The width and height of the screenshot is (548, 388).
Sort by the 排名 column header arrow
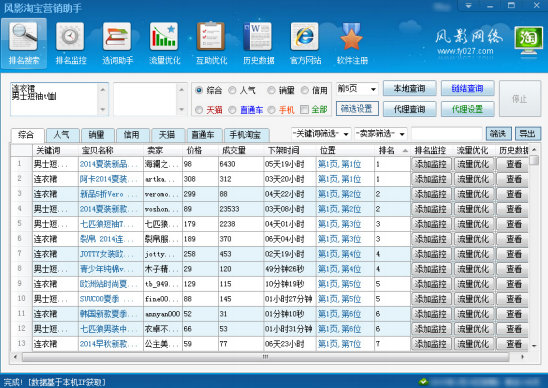click(405, 151)
